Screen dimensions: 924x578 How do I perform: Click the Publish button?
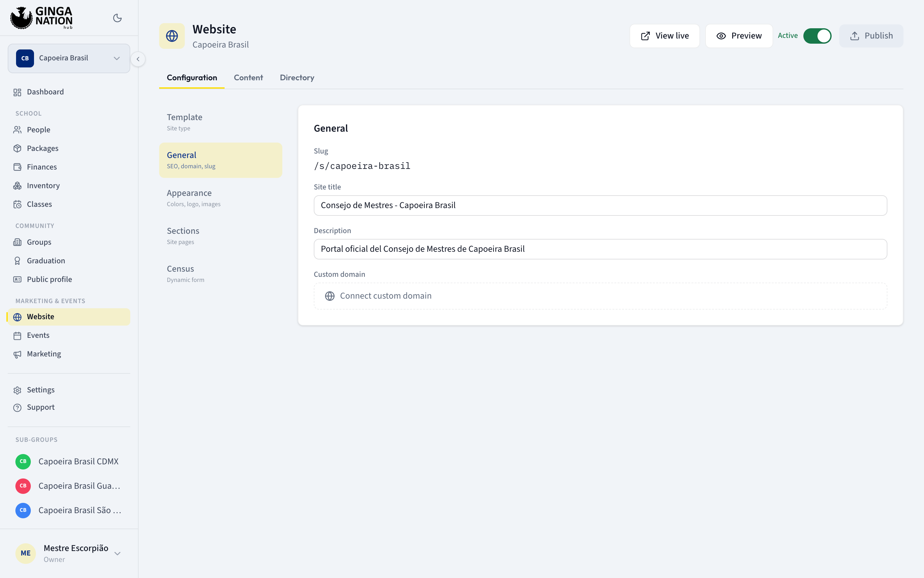click(871, 36)
